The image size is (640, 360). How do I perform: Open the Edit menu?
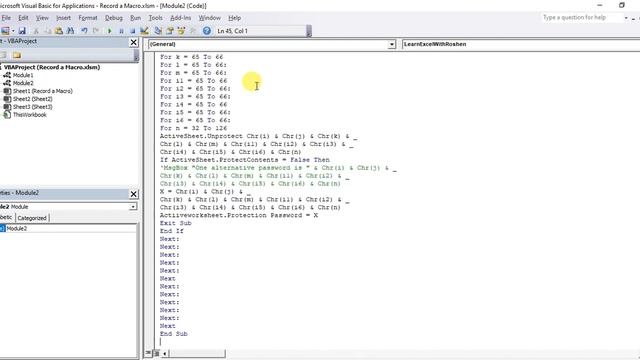coord(23,18)
